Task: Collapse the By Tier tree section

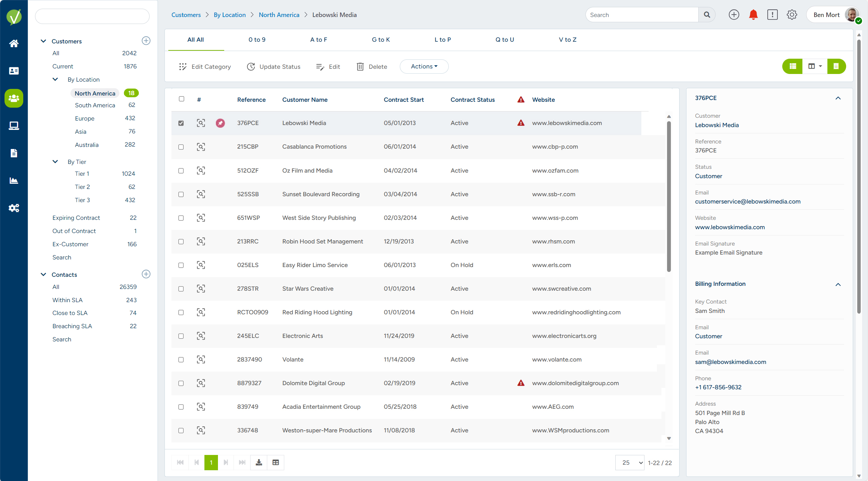Action: (x=55, y=161)
